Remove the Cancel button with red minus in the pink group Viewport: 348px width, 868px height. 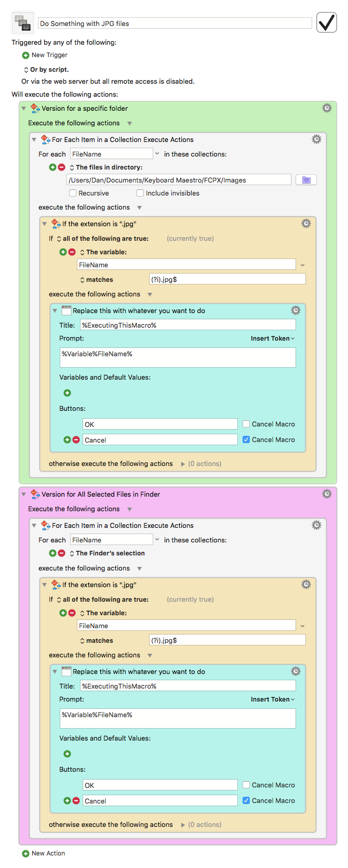click(76, 801)
